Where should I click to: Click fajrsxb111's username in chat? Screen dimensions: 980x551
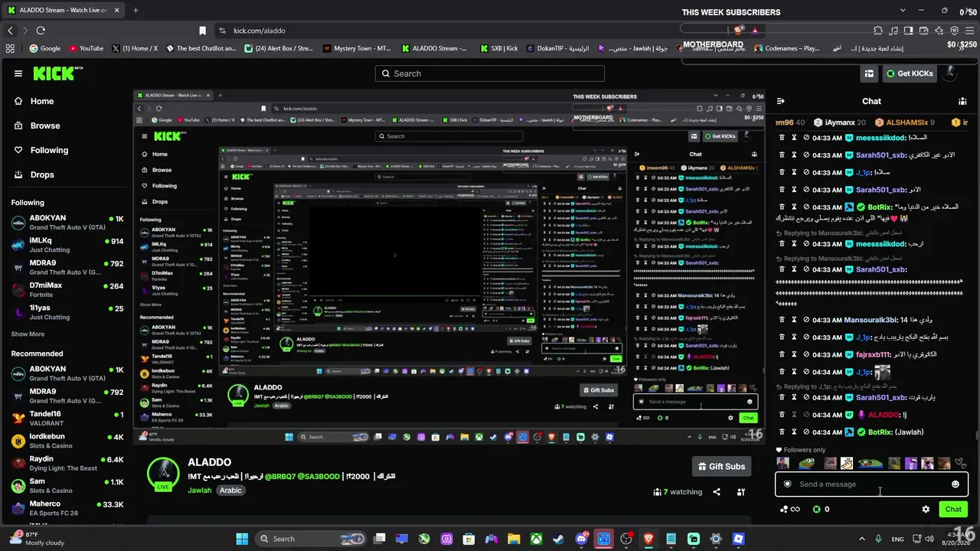tap(873, 354)
